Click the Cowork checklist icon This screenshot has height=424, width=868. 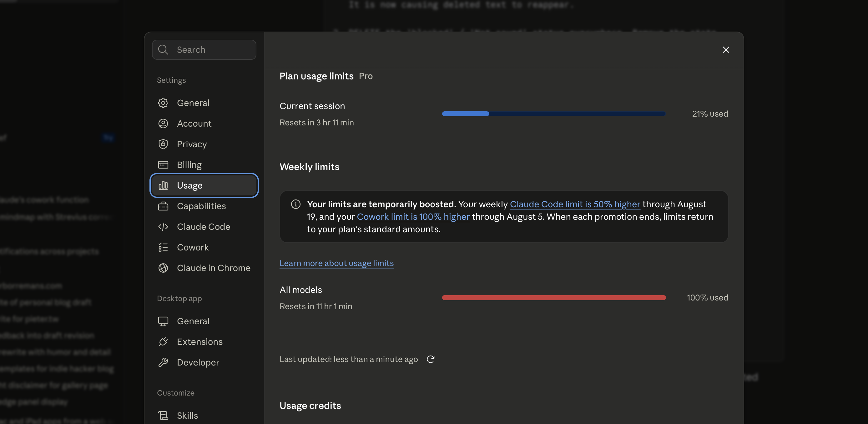coord(163,247)
